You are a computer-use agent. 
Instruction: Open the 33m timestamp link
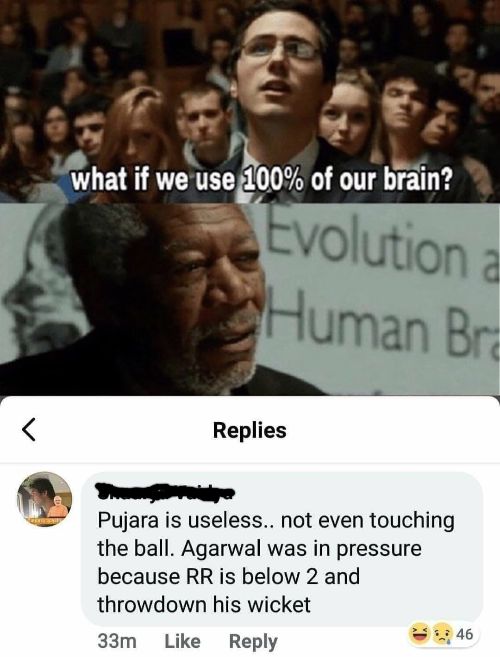tap(117, 641)
